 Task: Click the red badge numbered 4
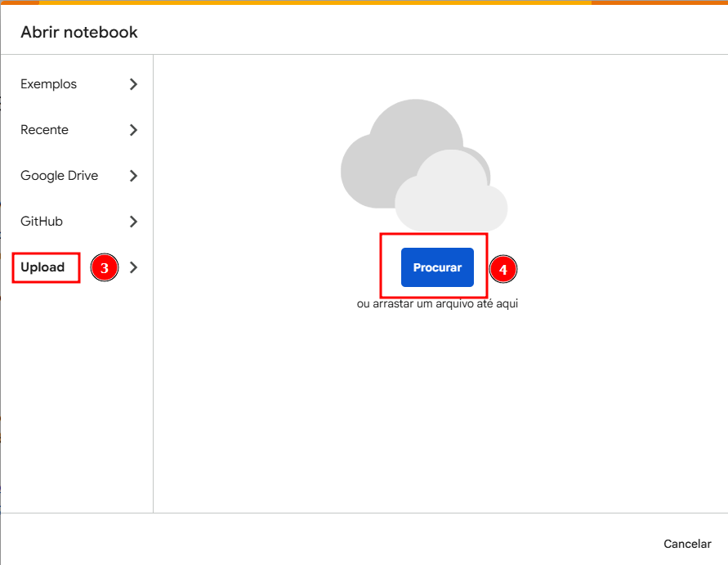point(503,269)
